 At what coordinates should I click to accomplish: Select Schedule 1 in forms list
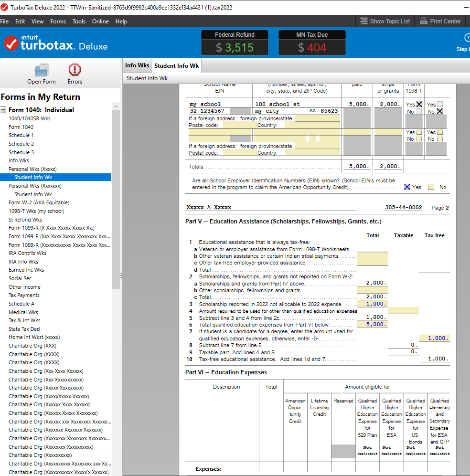(x=21, y=135)
